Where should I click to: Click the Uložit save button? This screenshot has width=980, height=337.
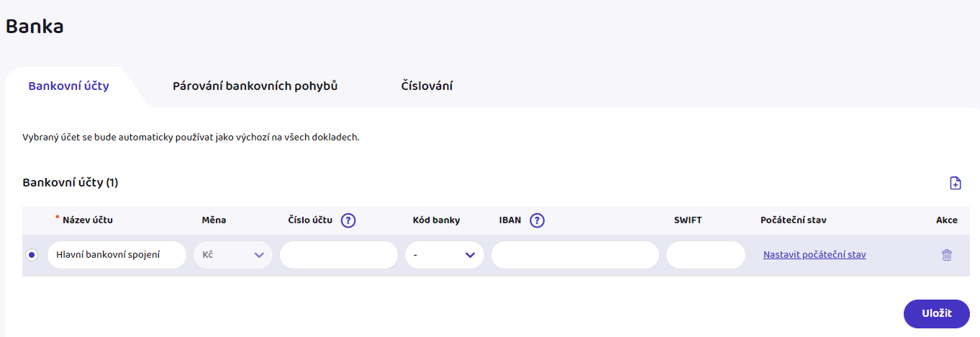coord(937,313)
